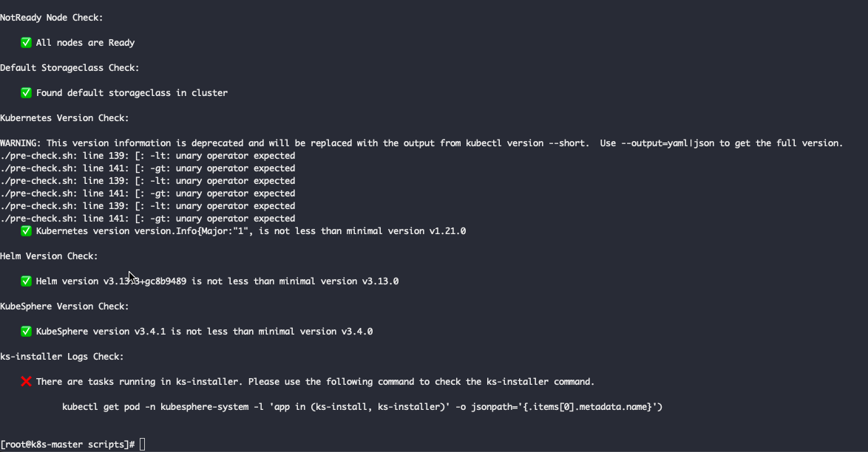Click the green checkmark beside All nodes are Ready
The image size is (868, 452).
(x=26, y=43)
